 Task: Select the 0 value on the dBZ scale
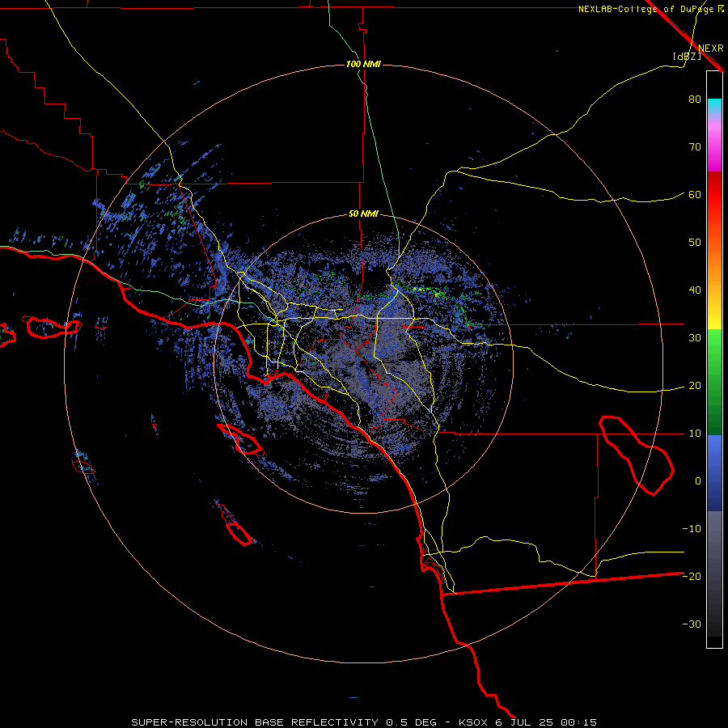698,481
